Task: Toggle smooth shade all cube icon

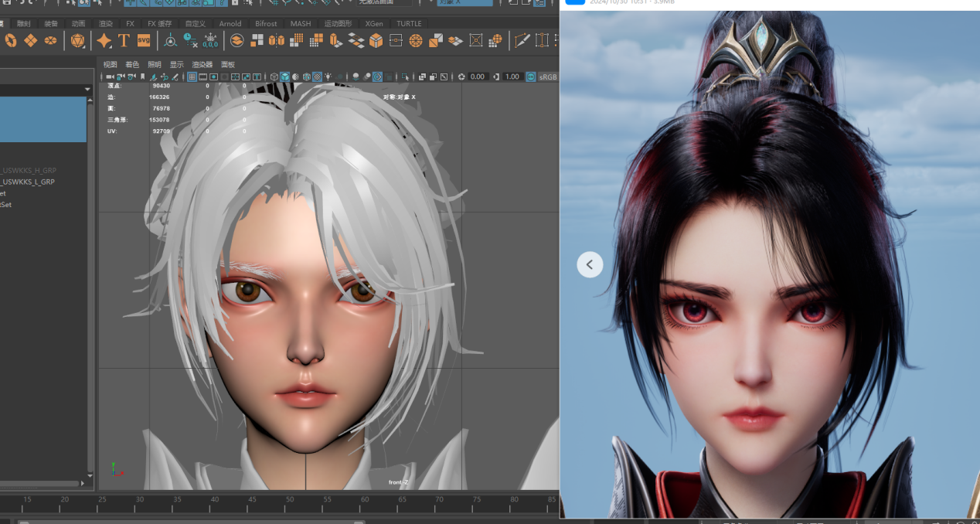Action: (x=284, y=77)
